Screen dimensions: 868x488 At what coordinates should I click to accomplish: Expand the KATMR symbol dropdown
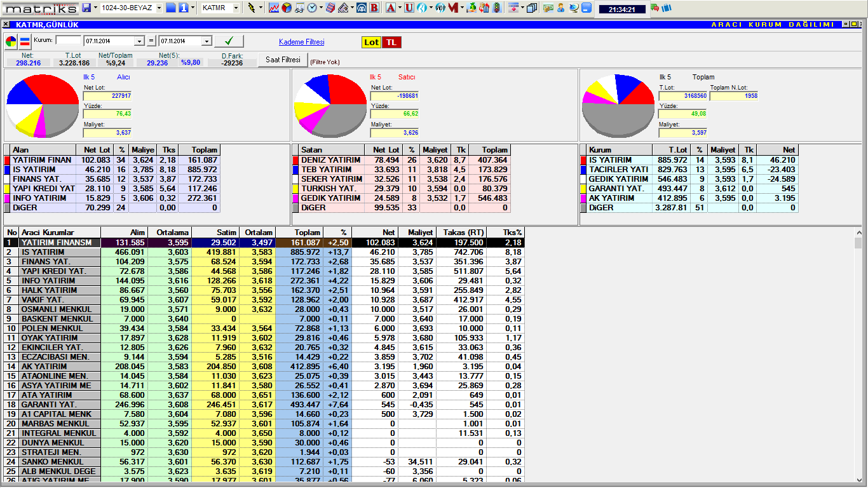pos(236,8)
